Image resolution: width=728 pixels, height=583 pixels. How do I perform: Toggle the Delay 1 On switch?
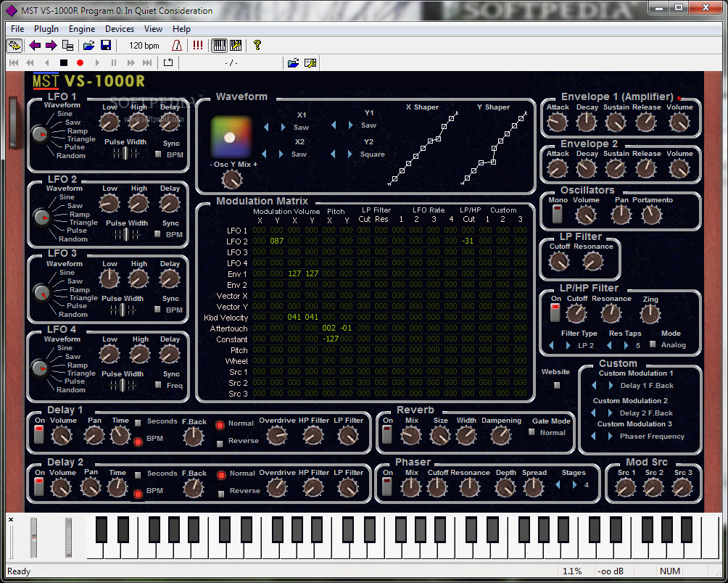(x=39, y=434)
